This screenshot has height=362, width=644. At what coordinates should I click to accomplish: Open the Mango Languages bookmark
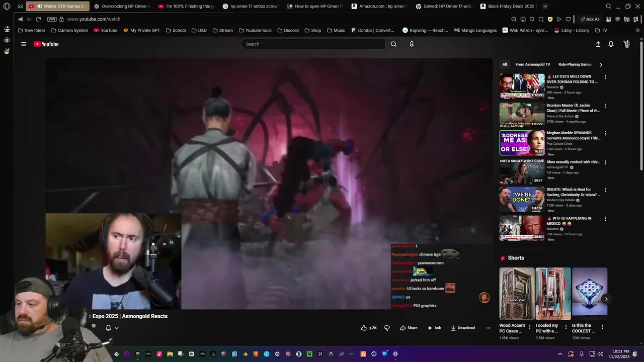[x=475, y=30]
